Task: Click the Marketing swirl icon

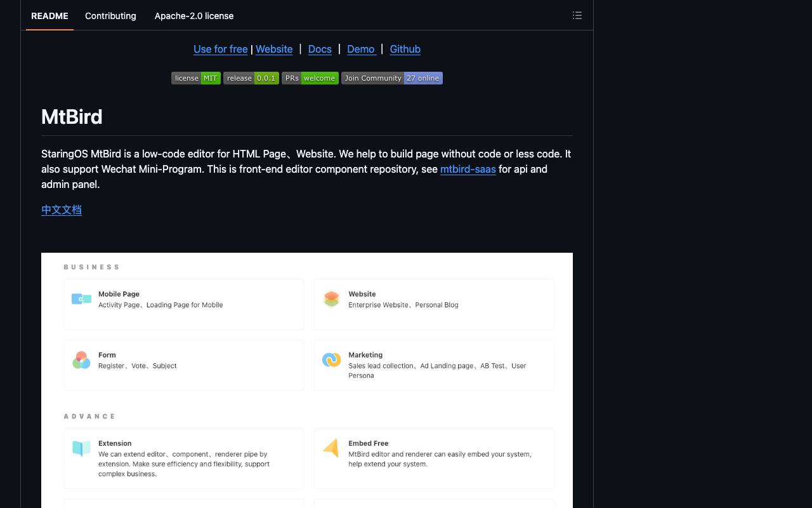Action: pos(331,360)
